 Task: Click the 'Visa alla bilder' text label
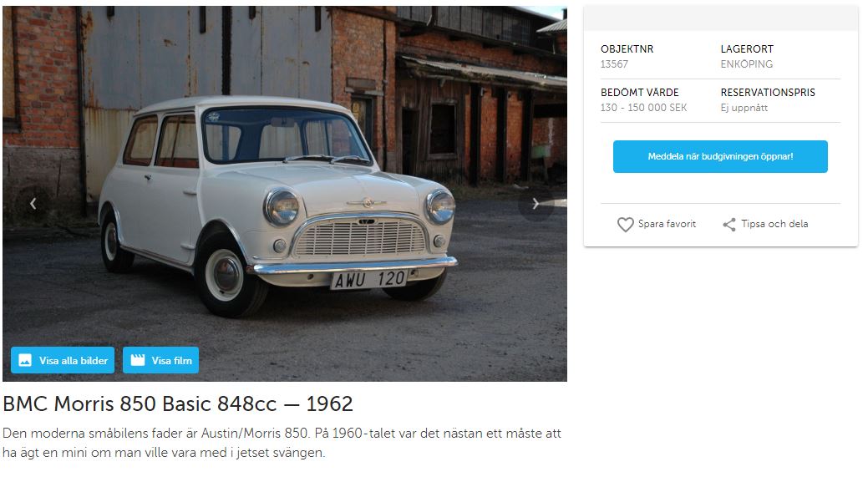(x=74, y=360)
